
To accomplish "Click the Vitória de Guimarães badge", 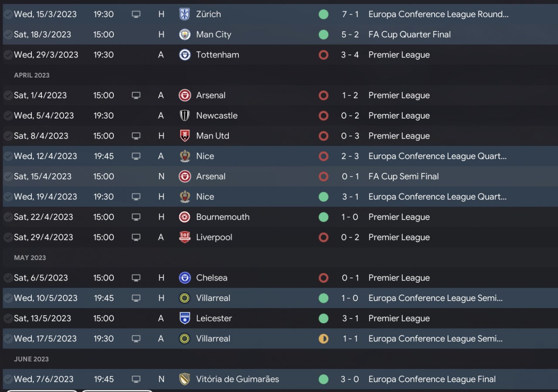I will pyautogui.click(x=185, y=379).
